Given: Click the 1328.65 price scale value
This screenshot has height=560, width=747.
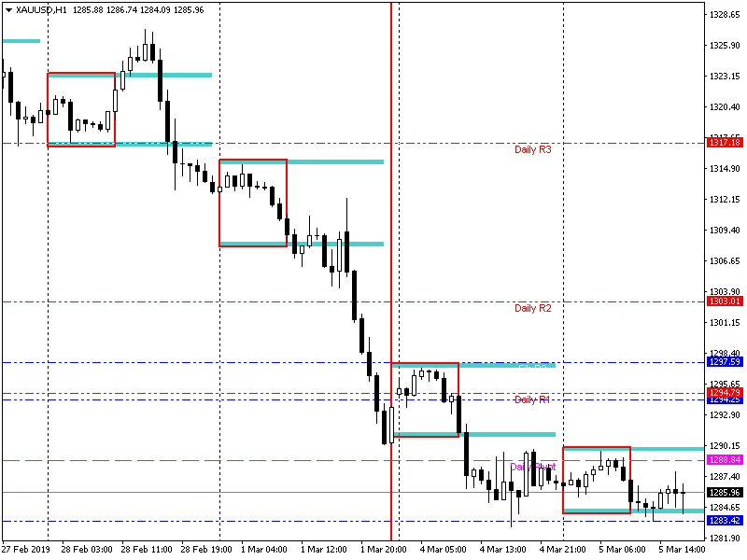Looking at the screenshot, I should pos(725,15).
